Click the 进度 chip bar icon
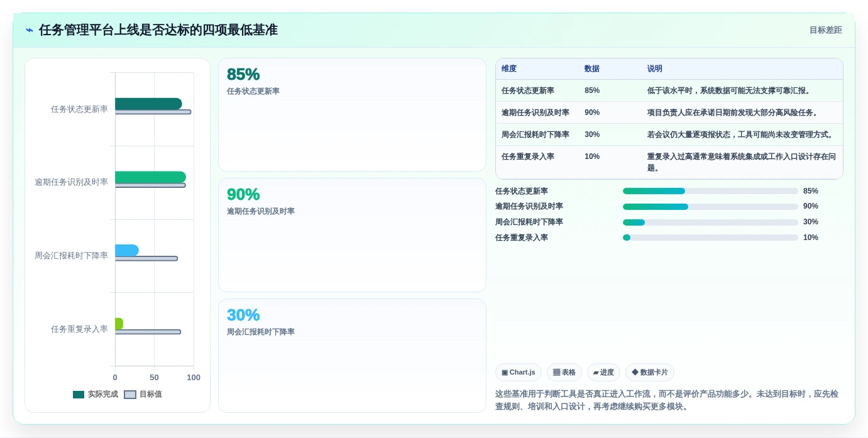Viewport: 868px width, 438px height. pos(596,373)
